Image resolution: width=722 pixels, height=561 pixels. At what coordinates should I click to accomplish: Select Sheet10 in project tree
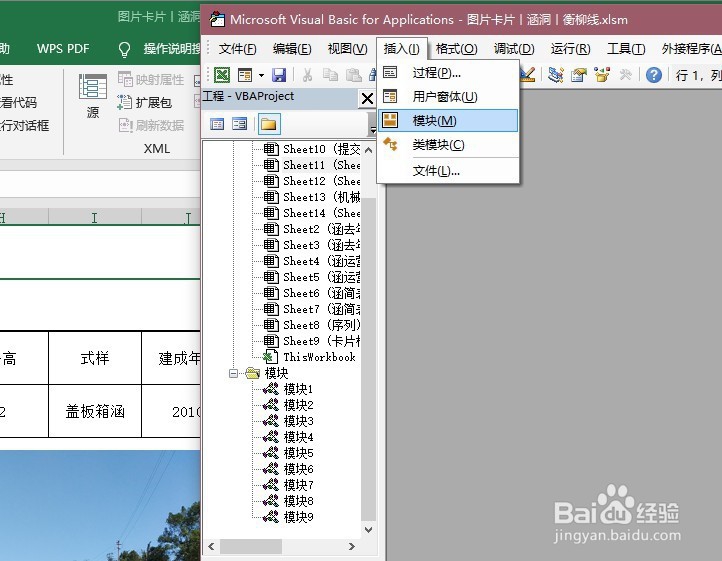(x=311, y=149)
